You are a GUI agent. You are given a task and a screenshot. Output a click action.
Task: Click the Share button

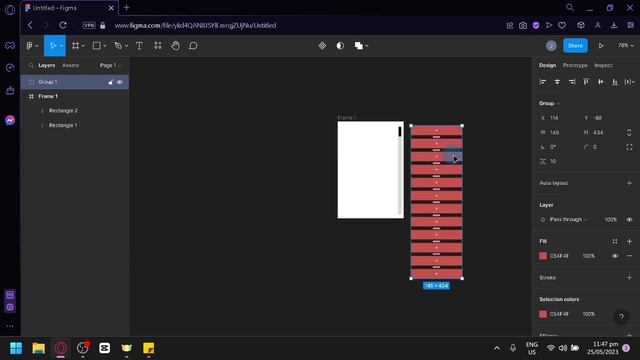tap(575, 46)
